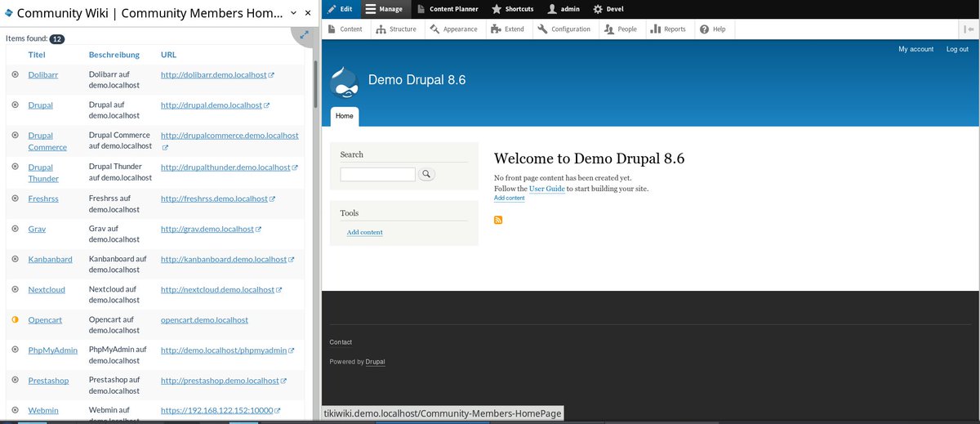The image size is (980, 424).
Task: Open the Shortcuts star menu
Action: (512, 9)
